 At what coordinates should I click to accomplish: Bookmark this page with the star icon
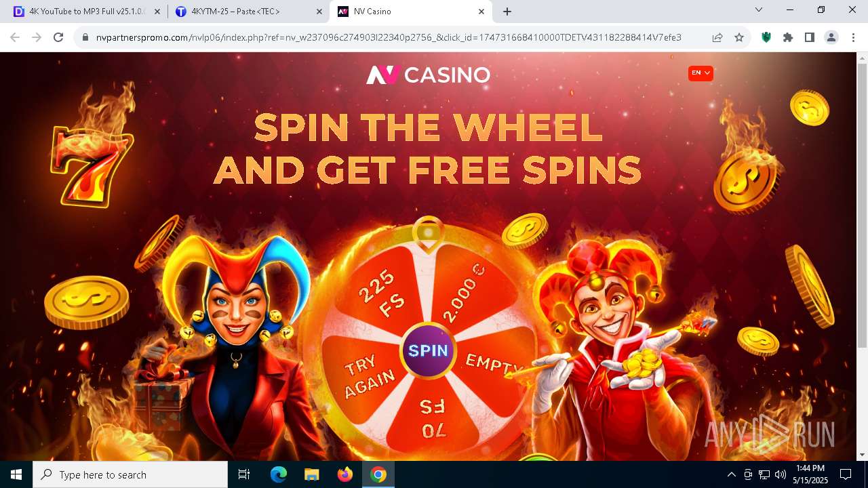coord(739,38)
